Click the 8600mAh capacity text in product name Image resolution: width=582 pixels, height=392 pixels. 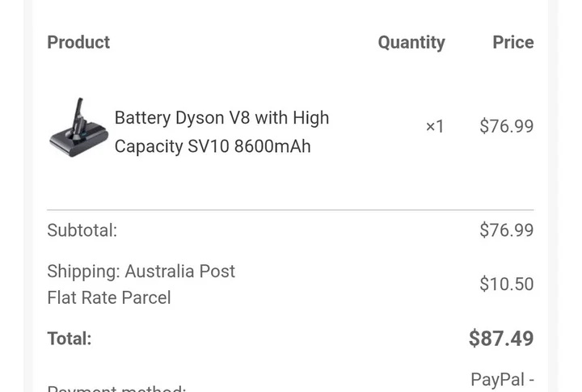point(272,147)
